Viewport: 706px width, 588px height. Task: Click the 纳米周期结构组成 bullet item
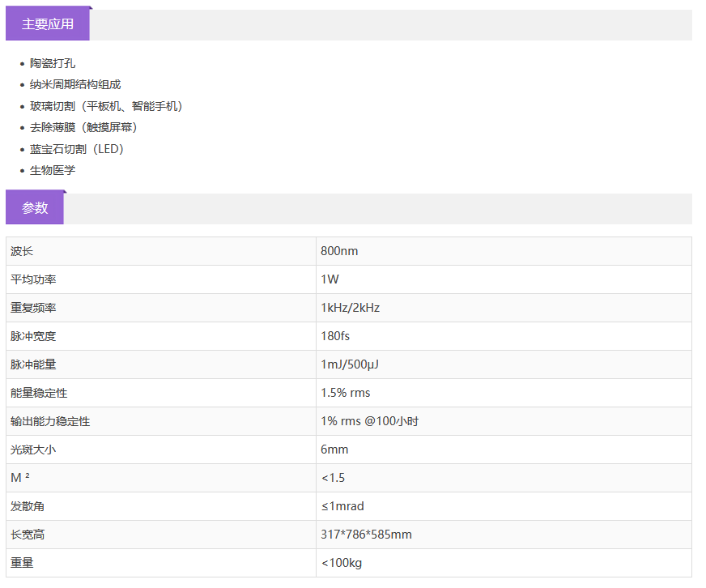75,84
